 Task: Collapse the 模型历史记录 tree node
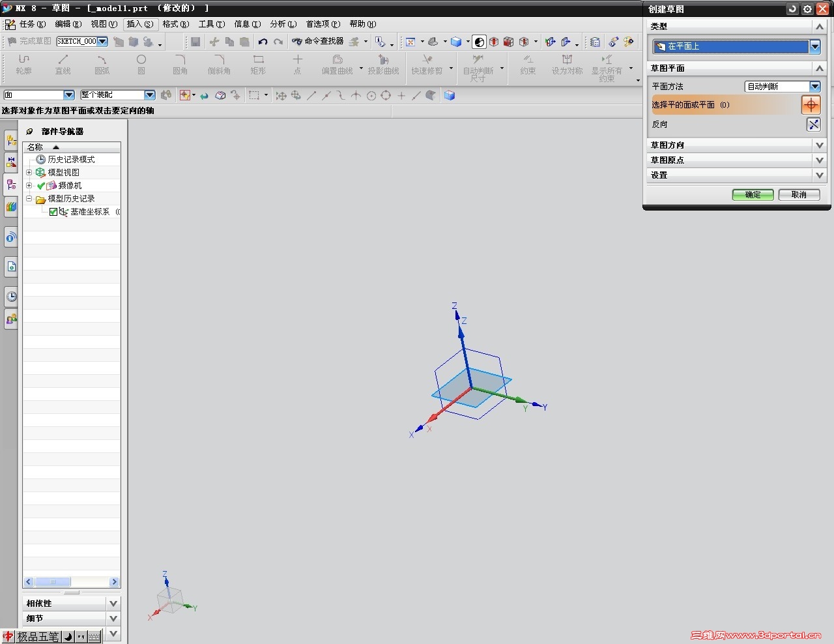pyautogui.click(x=29, y=199)
